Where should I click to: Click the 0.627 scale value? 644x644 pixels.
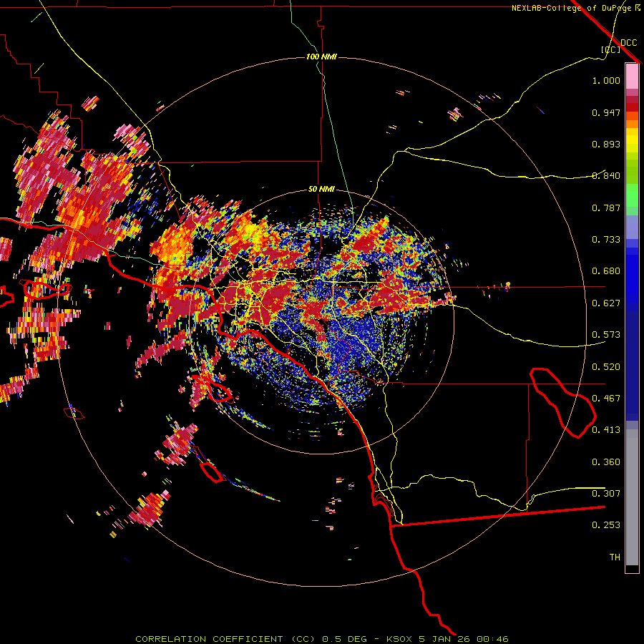606,303
